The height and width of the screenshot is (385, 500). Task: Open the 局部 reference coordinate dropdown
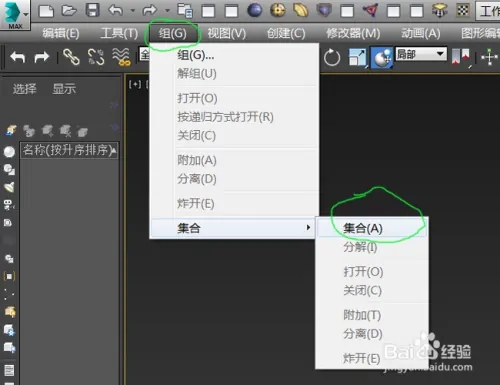(421, 54)
